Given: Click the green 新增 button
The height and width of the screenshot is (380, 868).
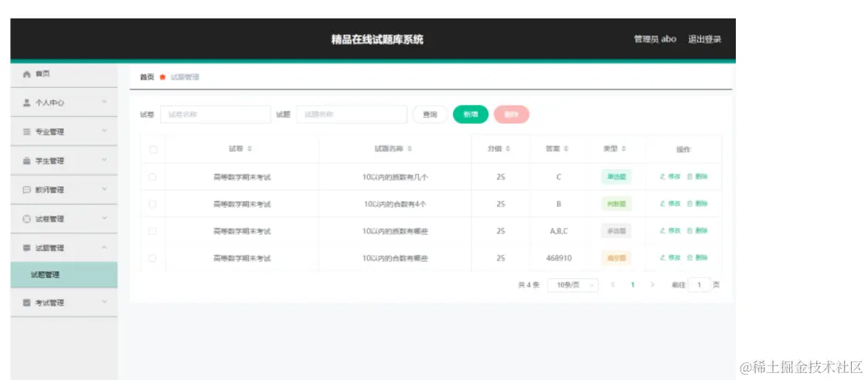Looking at the screenshot, I should pos(471,114).
